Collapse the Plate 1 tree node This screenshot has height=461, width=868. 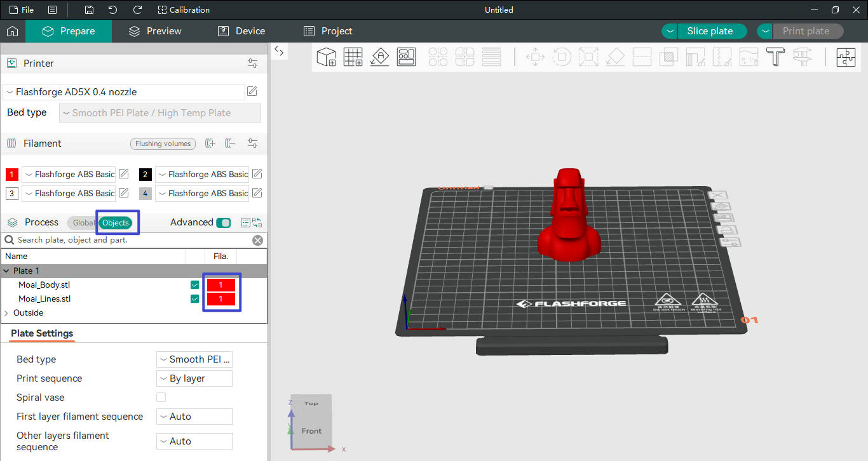tap(6, 271)
